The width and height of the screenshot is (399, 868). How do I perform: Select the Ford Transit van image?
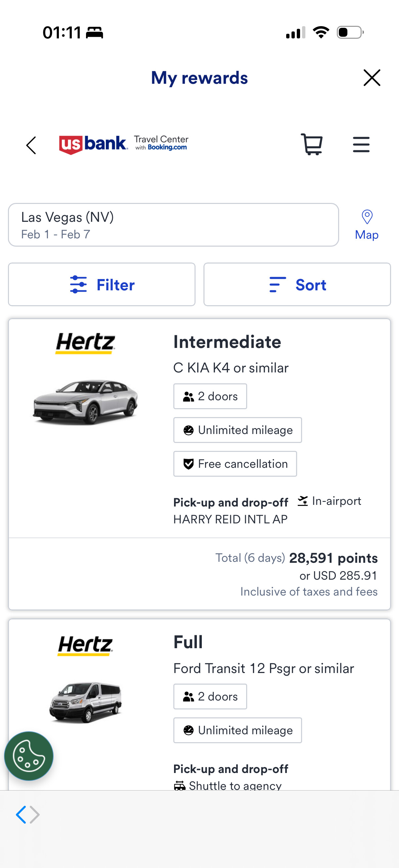point(86,702)
